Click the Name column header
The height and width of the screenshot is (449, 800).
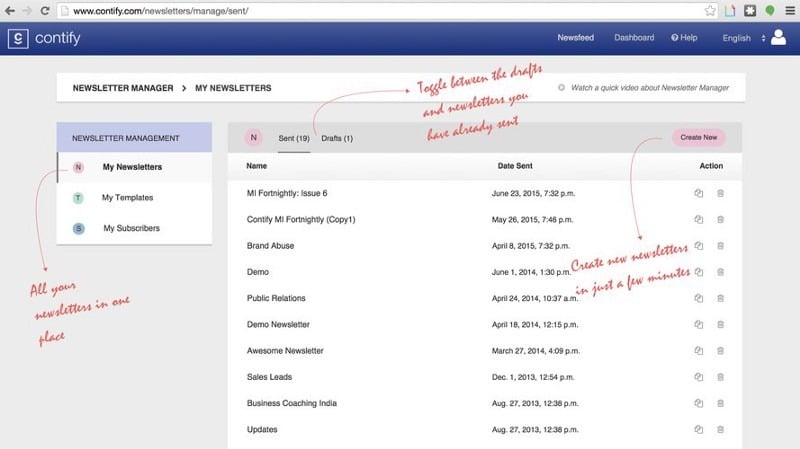[257, 166]
